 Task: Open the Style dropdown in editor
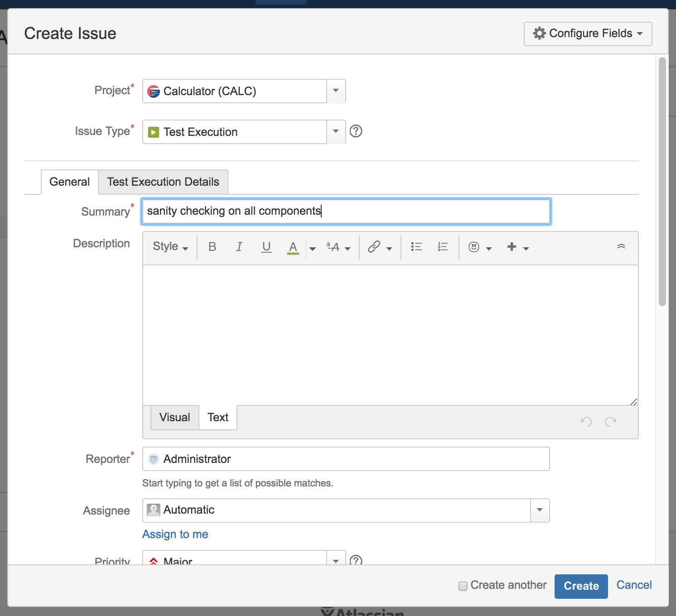(170, 247)
